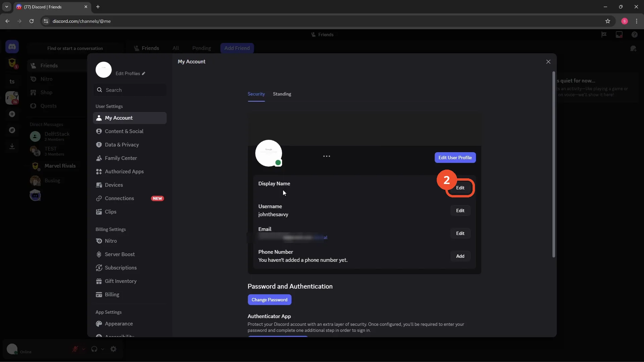Bookmark this page with the star icon
Image resolution: width=644 pixels, height=362 pixels.
(x=608, y=21)
